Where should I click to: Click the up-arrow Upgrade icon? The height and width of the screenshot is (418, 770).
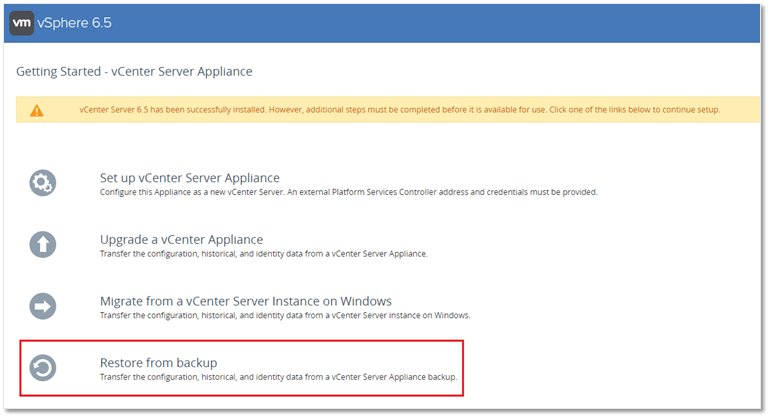coord(43,245)
